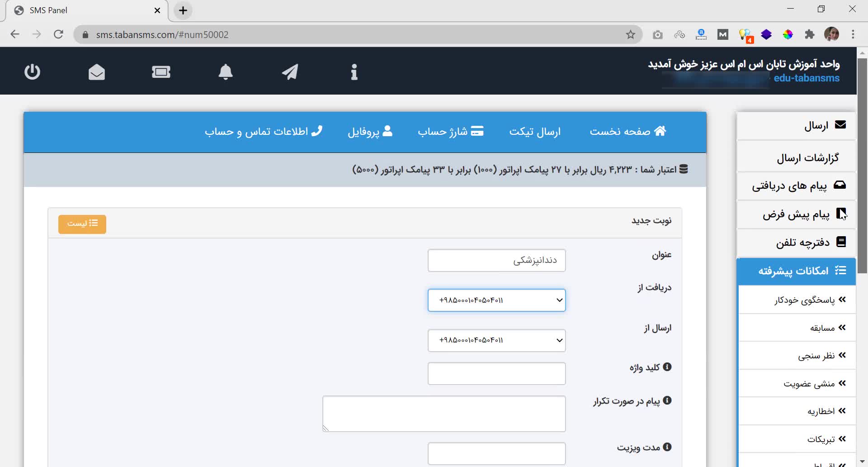Image resolution: width=868 pixels, height=467 pixels.
Task: Open شارژ حساب menu item
Action: (450, 132)
